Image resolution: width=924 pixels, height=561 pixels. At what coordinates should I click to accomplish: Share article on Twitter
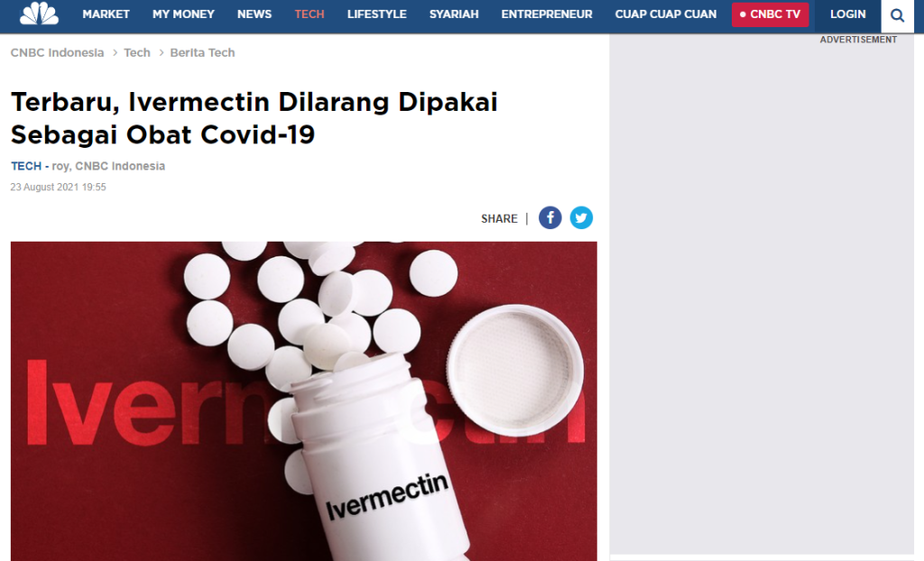581,218
